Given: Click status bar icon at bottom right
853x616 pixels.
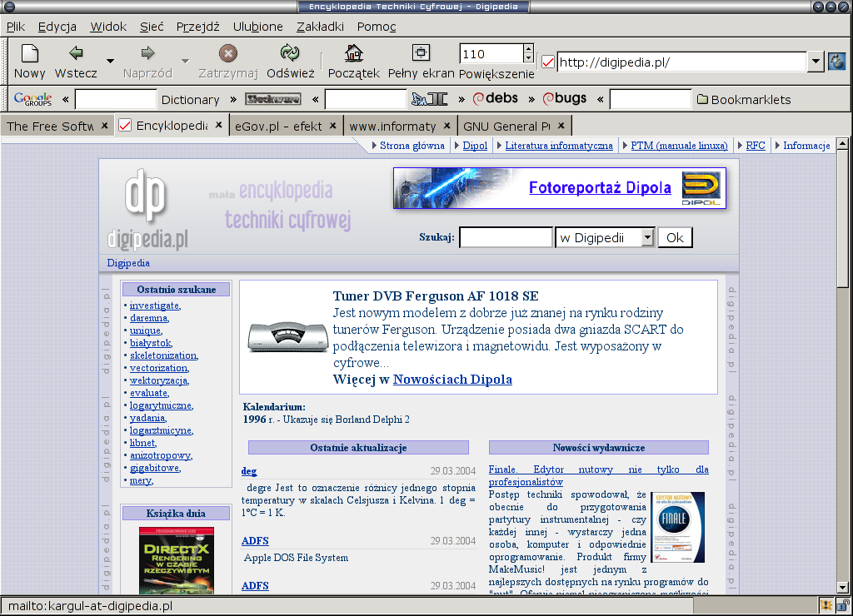Looking at the screenshot, I should point(826,605).
